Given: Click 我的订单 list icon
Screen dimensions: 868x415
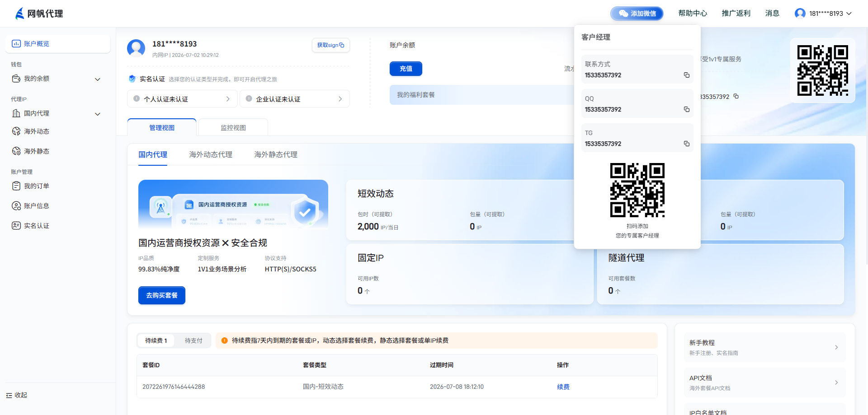Looking at the screenshot, I should point(16,186).
